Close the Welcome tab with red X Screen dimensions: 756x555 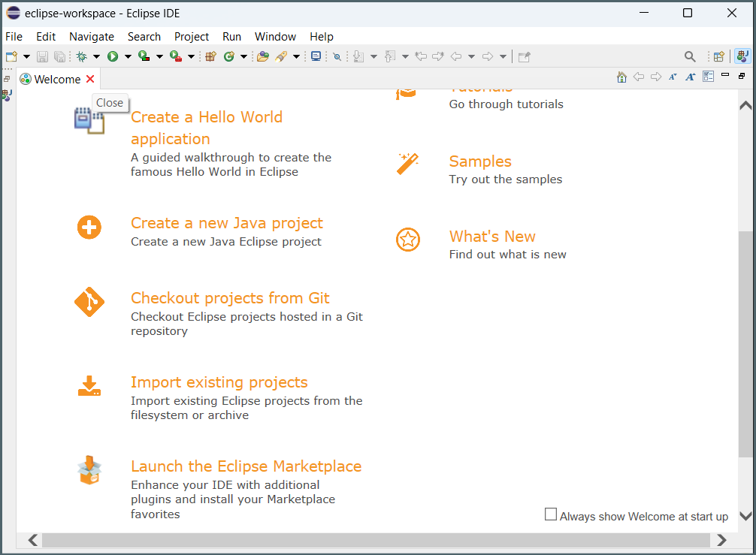pos(90,79)
